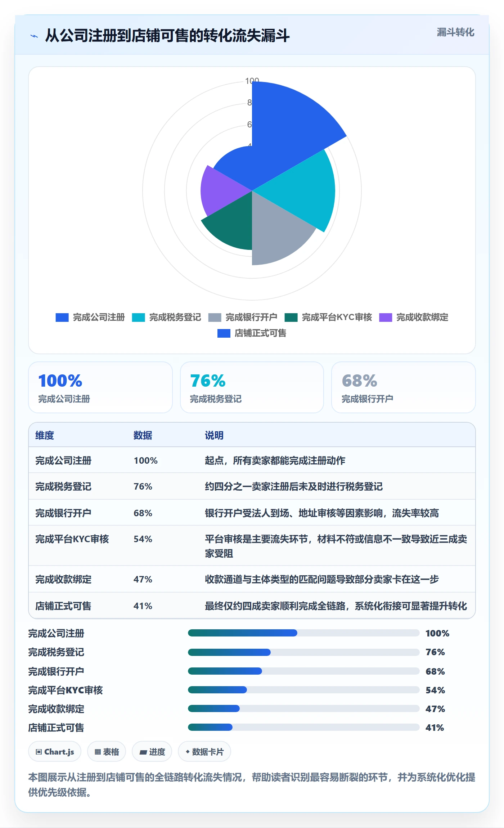Toggle 完成收款绑定 legend item
The image size is (504, 828).
(x=414, y=318)
